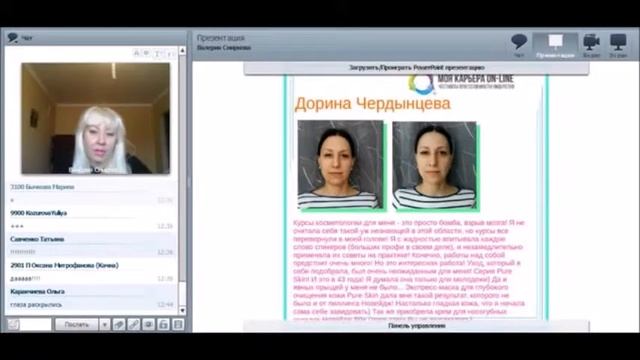Open the video camera view icon
The image size is (640, 360).
(x=591, y=45)
